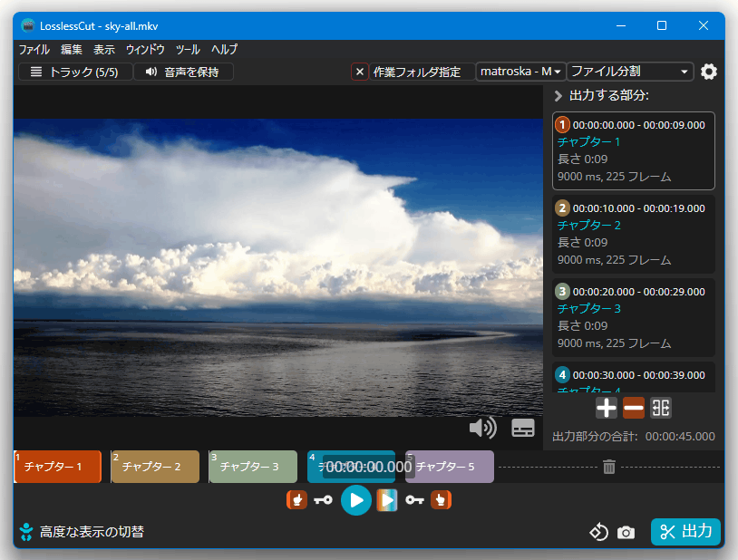The image size is (738, 560).
Task: Mute the video with the speaker icon
Action: [x=483, y=428]
